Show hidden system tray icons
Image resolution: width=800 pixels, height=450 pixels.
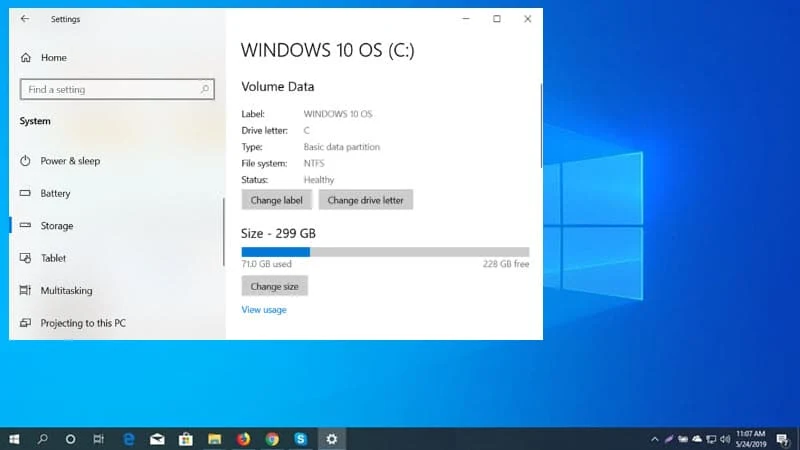coord(655,439)
